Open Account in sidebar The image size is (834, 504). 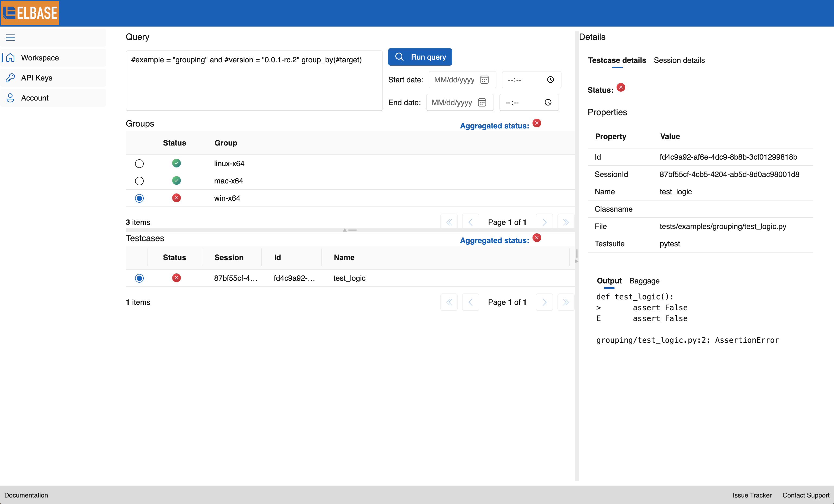point(53,98)
